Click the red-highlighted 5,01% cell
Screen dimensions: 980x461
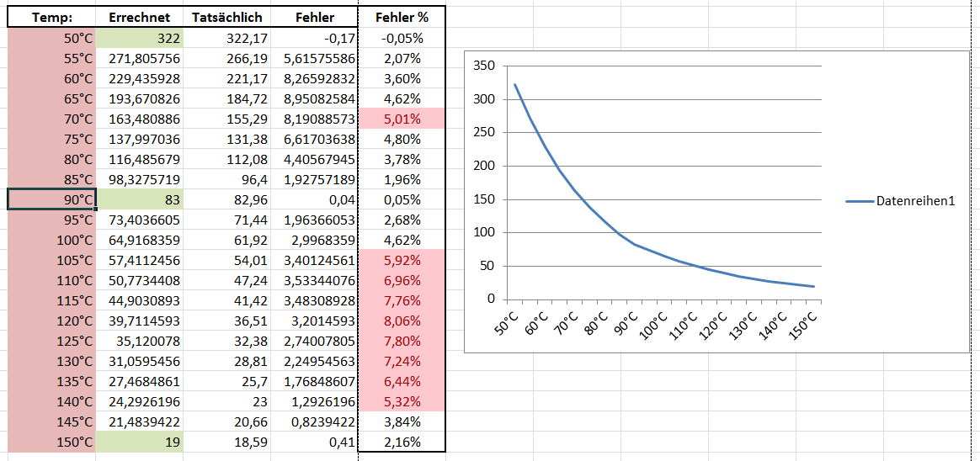click(x=402, y=119)
